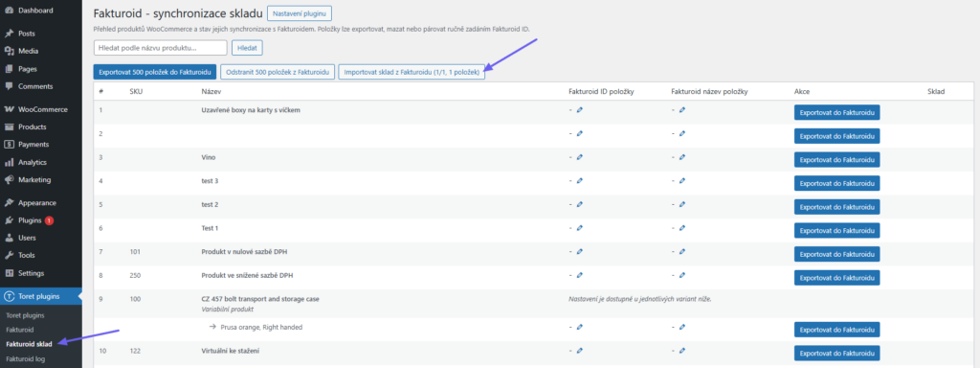This screenshot has height=368, width=980.
Task: Click Importovat sklad z Fakturoidu button
Action: (x=412, y=72)
